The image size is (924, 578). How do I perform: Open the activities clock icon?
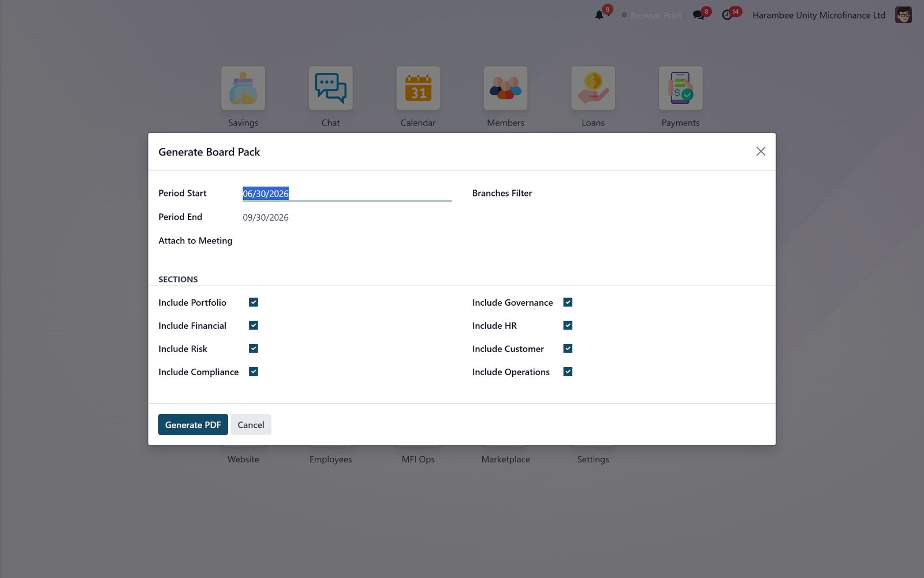click(727, 15)
